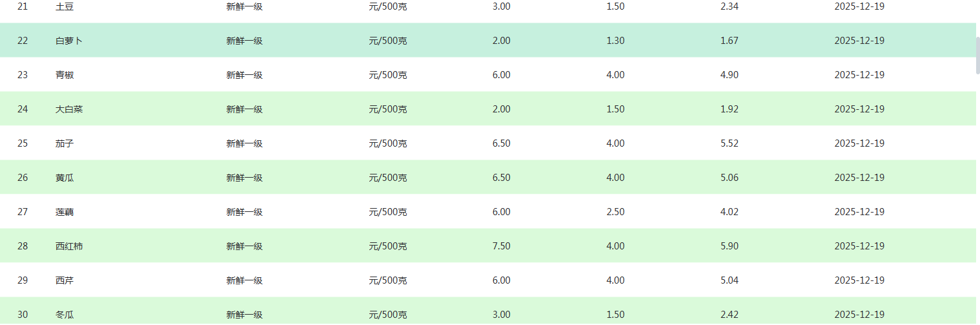980x325 pixels.
Task: Click the 2.50 lowest price value
Action: point(615,212)
